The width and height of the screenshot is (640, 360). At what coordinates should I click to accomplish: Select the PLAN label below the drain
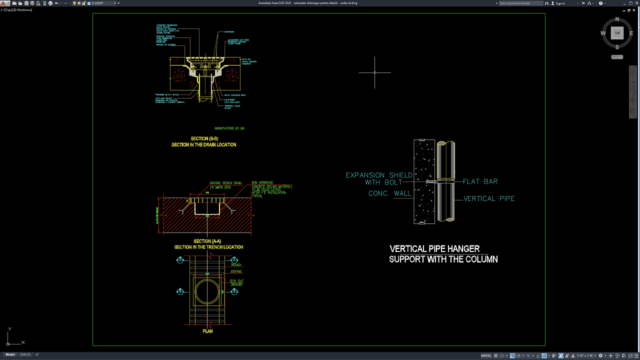pyautogui.click(x=207, y=331)
